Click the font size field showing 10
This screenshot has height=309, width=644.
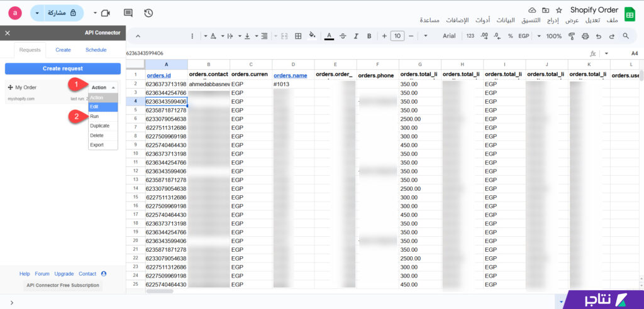point(397,36)
